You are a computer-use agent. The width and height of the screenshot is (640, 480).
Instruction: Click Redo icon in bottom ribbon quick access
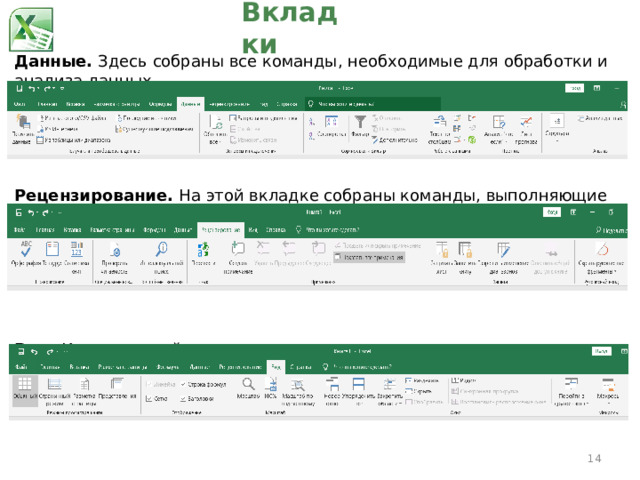click(50, 351)
